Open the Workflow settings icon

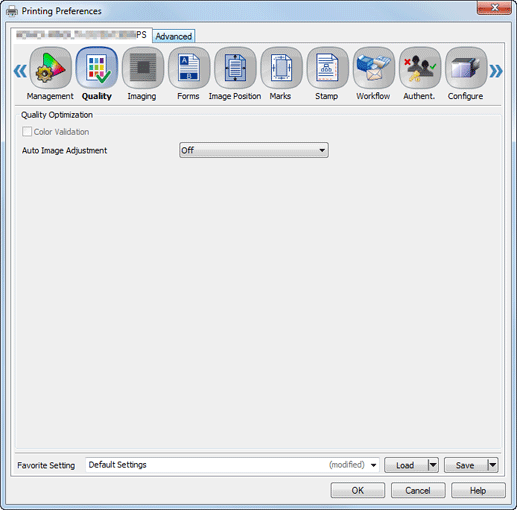374,68
